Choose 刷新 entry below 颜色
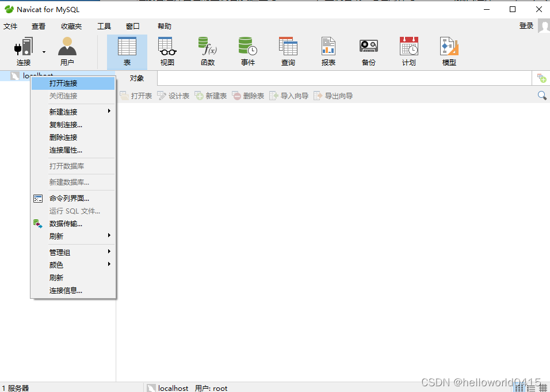The height and width of the screenshot is (392, 550). (x=73, y=277)
